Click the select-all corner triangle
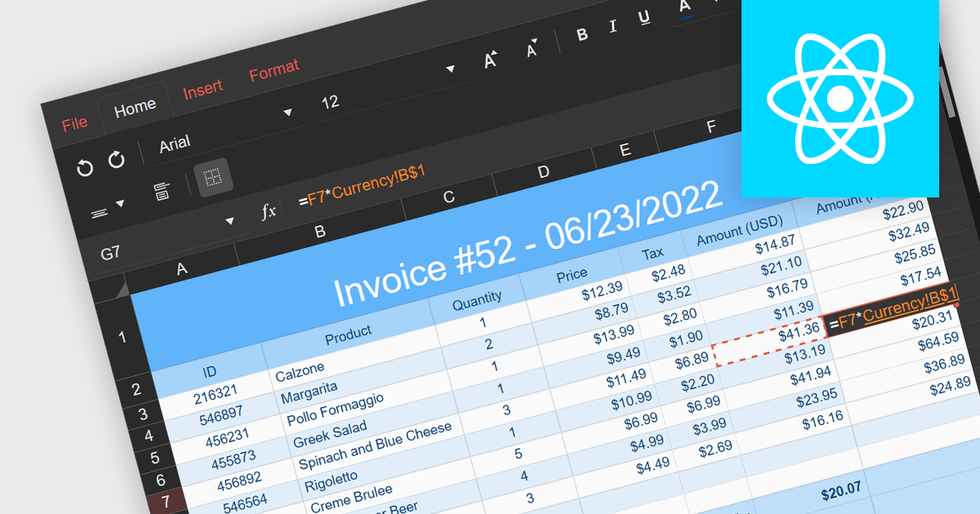The image size is (980, 514). point(121,290)
